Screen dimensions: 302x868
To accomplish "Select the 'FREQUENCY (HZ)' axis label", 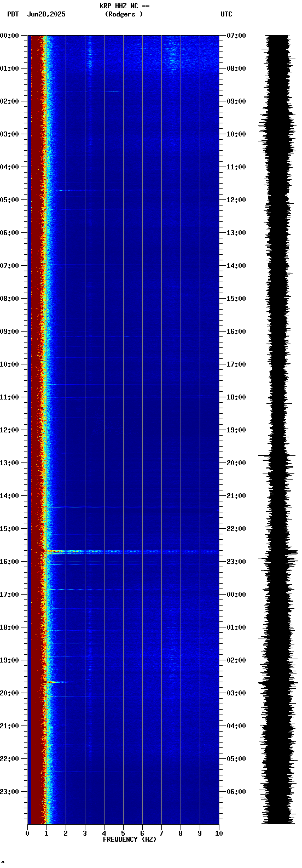I will point(130,840).
